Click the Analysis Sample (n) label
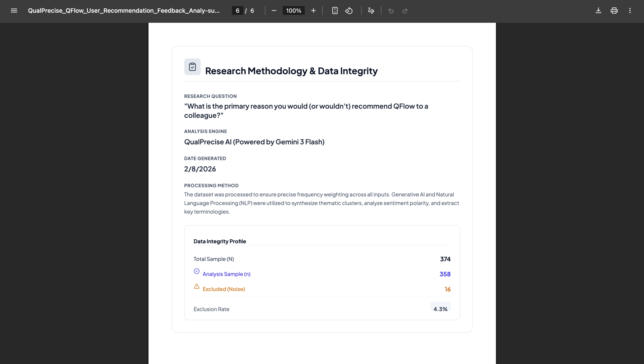The width and height of the screenshot is (644, 364). tap(226, 274)
